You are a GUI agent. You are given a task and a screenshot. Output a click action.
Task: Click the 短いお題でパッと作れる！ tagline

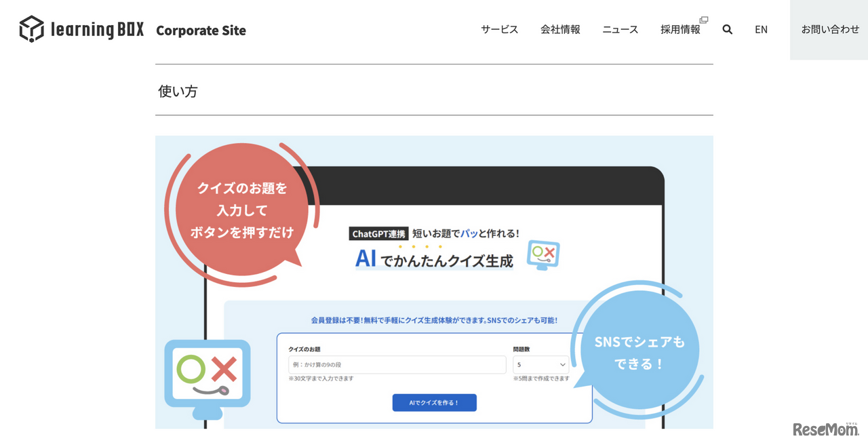click(x=466, y=233)
